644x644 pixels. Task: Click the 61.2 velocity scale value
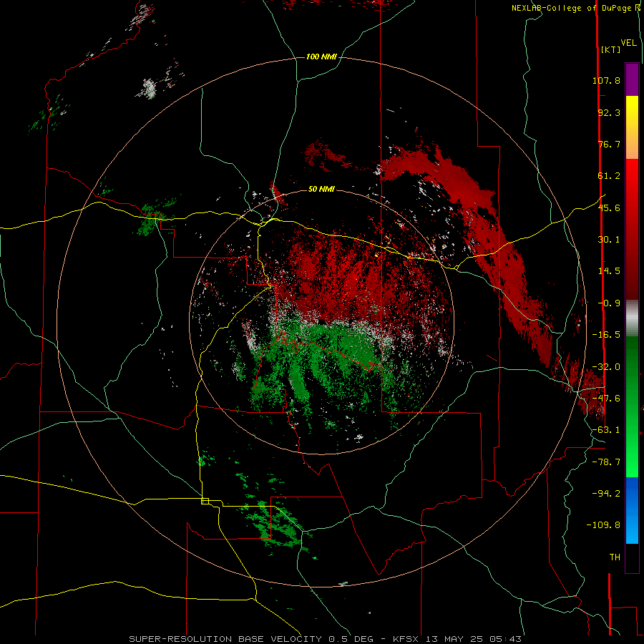coord(609,176)
